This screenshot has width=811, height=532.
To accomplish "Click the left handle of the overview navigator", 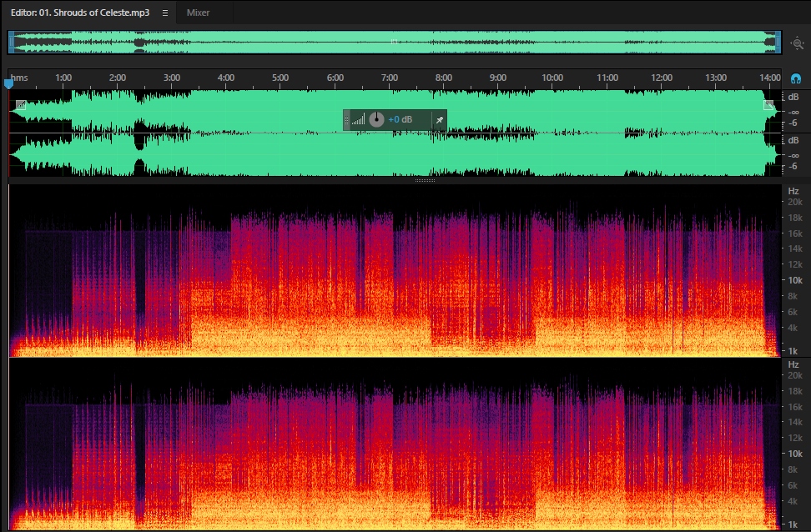I will (11, 42).
